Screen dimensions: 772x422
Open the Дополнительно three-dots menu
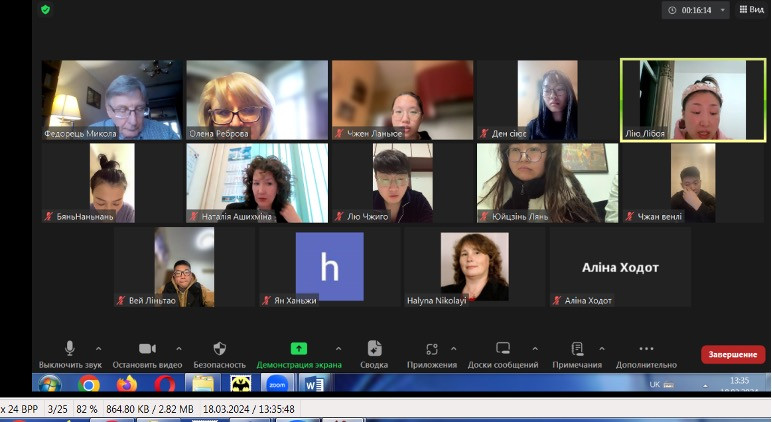tap(646, 354)
